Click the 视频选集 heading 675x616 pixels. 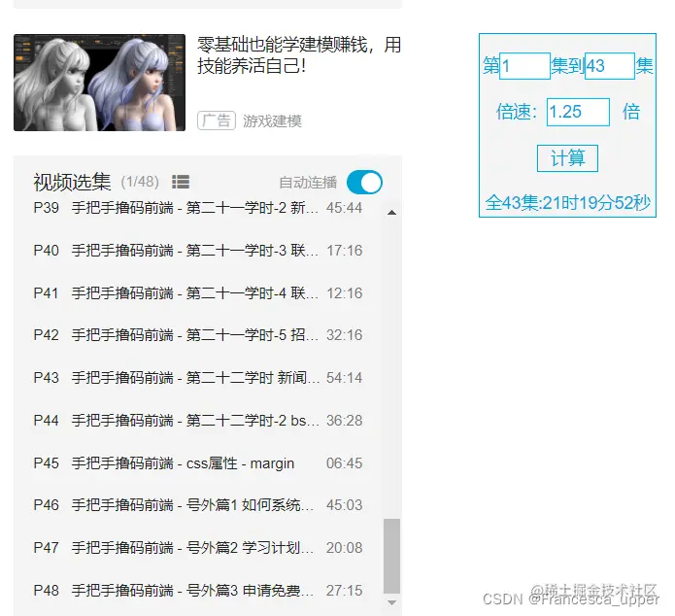pos(72,182)
